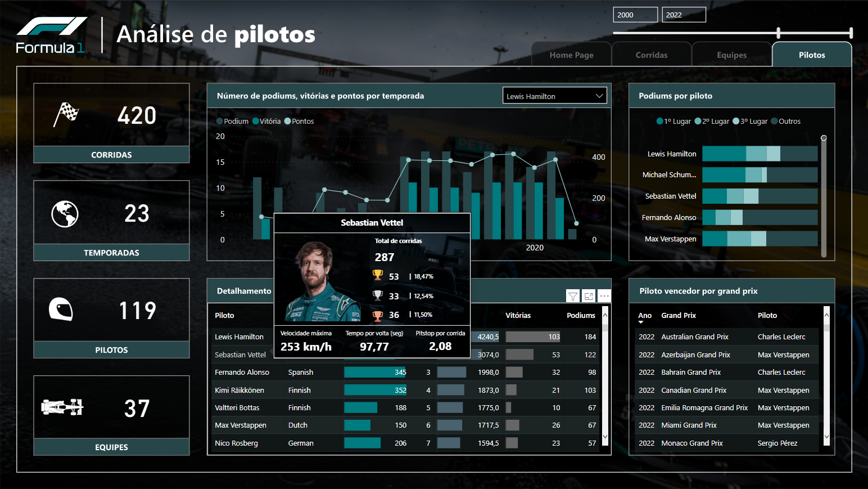Click the filter icon in Detalhamento table
Viewport: 868px width, 489px height.
pyautogui.click(x=572, y=296)
